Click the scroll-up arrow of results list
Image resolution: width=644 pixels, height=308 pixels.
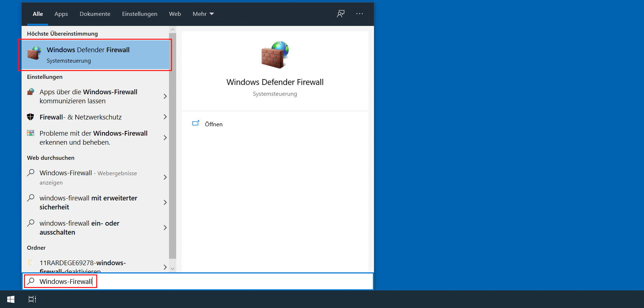pos(173,30)
